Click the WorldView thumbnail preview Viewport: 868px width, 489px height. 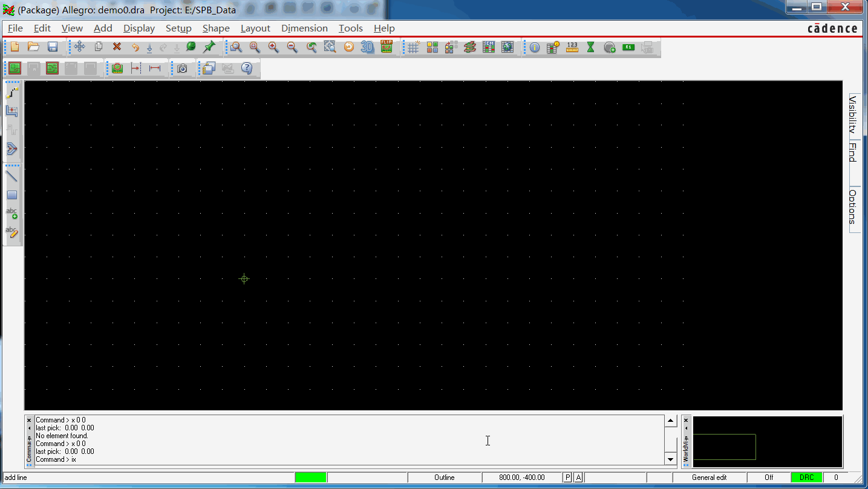tap(767, 442)
